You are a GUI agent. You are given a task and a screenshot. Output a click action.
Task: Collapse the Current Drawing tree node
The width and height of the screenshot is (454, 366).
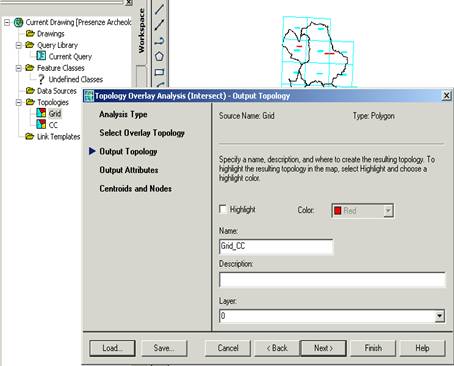[7, 23]
